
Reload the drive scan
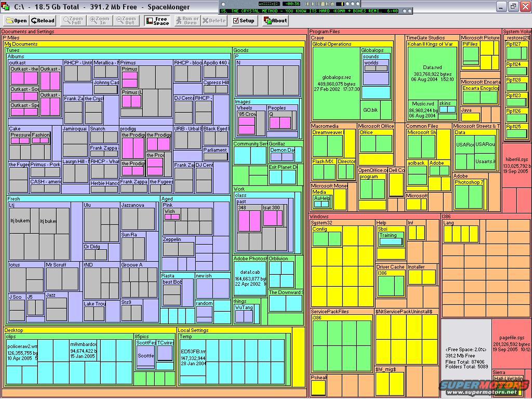pos(43,21)
